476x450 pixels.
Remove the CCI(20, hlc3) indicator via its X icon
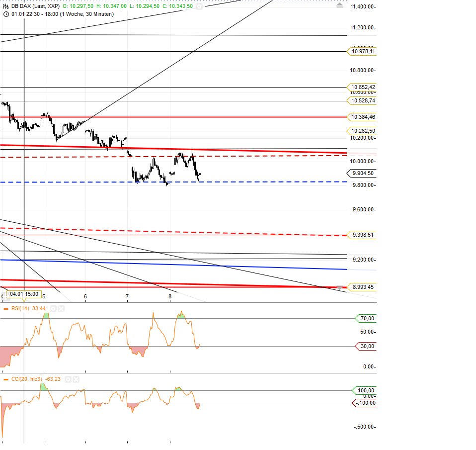click(x=76, y=380)
